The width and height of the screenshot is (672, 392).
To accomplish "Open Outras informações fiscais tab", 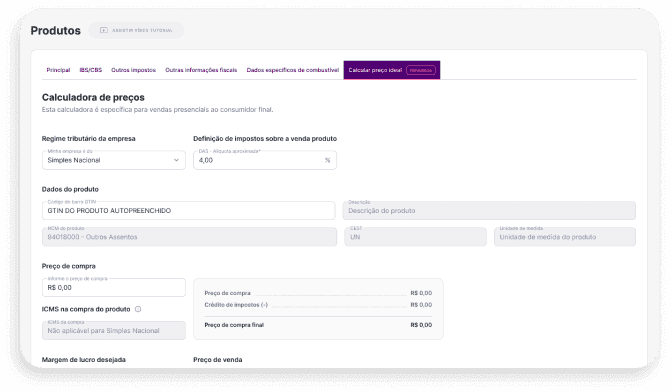I will coord(201,70).
